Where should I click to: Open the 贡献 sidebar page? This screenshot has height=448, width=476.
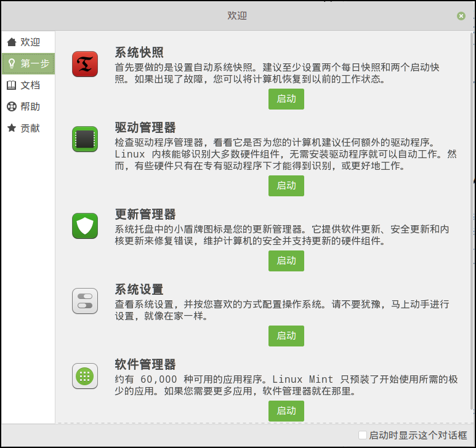coord(28,128)
